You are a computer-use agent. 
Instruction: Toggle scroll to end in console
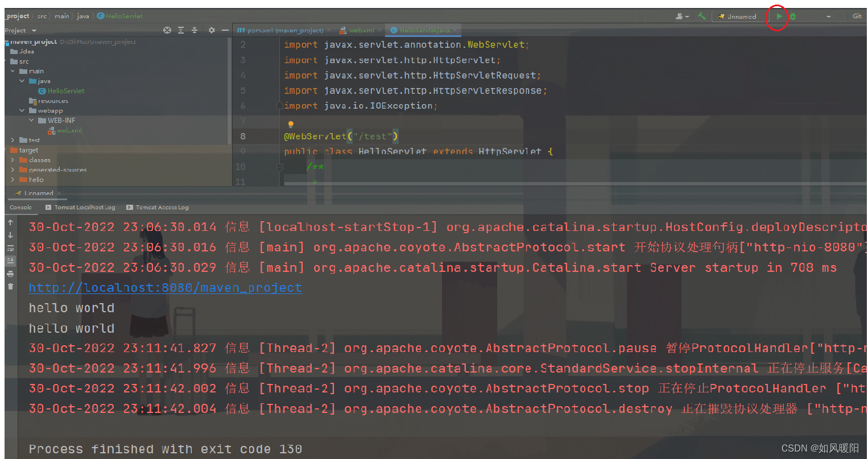coord(10,260)
